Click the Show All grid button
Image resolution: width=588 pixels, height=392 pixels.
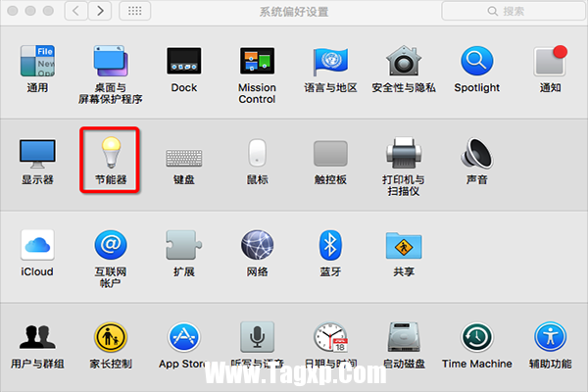[135, 11]
